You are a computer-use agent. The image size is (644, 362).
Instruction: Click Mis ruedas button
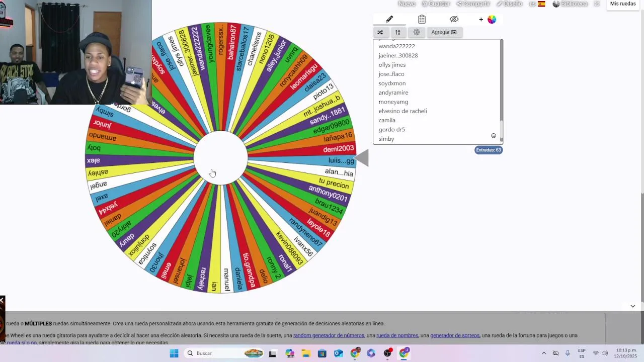(x=623, y=4)
